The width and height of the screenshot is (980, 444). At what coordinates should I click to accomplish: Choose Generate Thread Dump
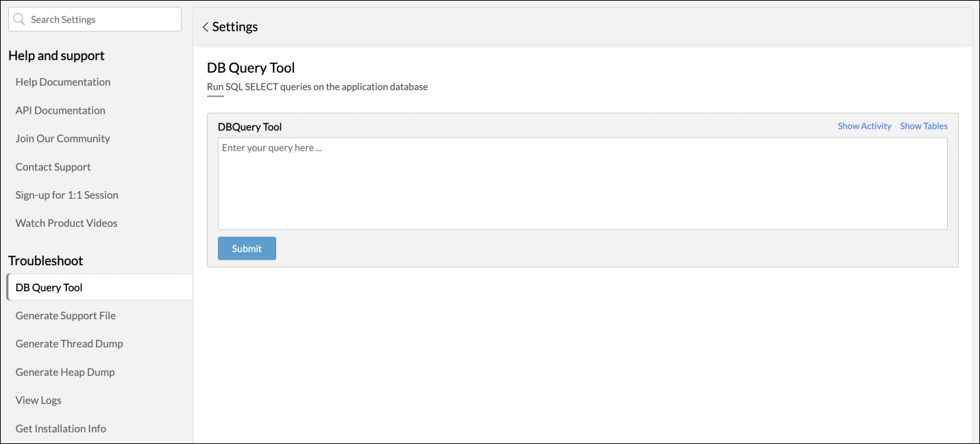(x=69, y=344)
